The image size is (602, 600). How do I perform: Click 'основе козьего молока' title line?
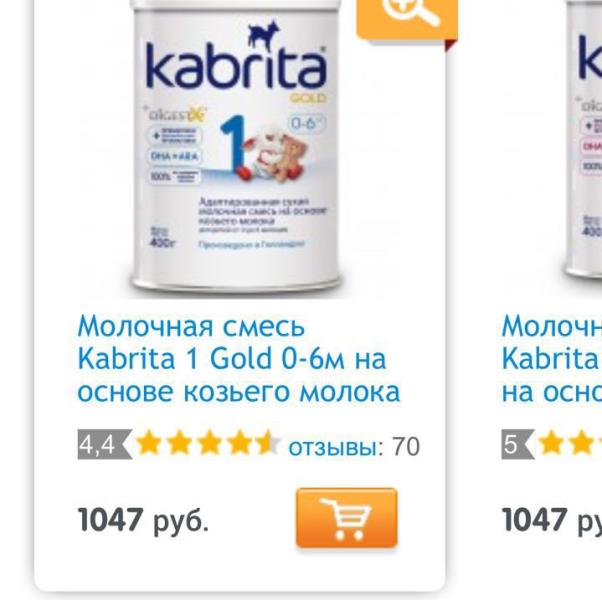tap(238, 392)
